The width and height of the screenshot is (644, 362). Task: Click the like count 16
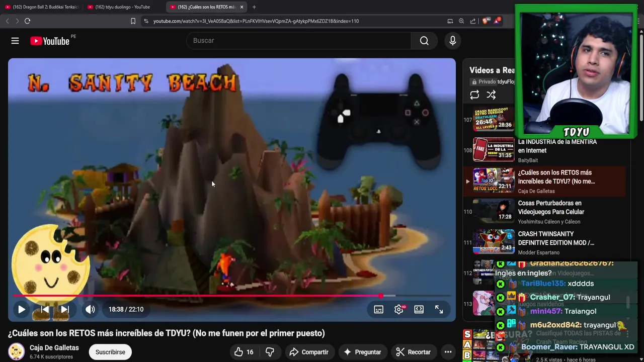click(250, 352)
